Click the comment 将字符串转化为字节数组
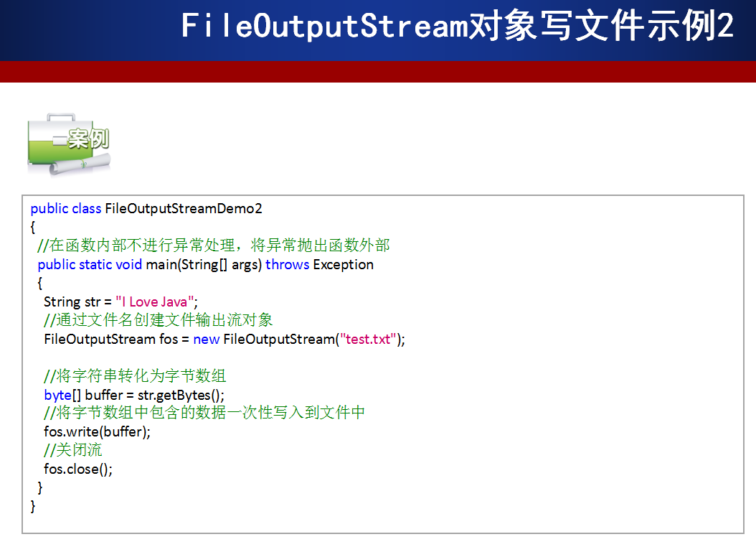 pyautogui.click(x=135, y=375)
